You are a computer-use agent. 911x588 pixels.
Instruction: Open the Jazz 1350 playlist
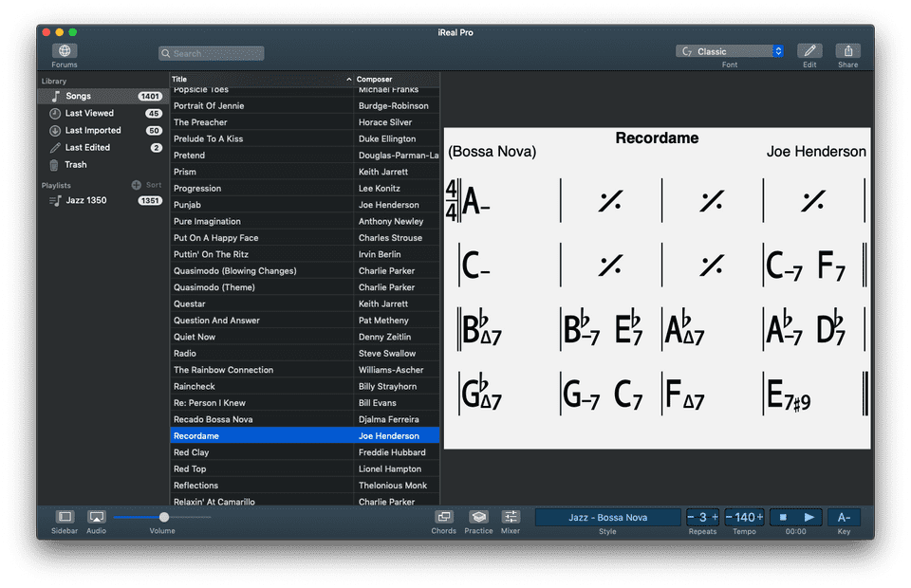pos(83,200)
